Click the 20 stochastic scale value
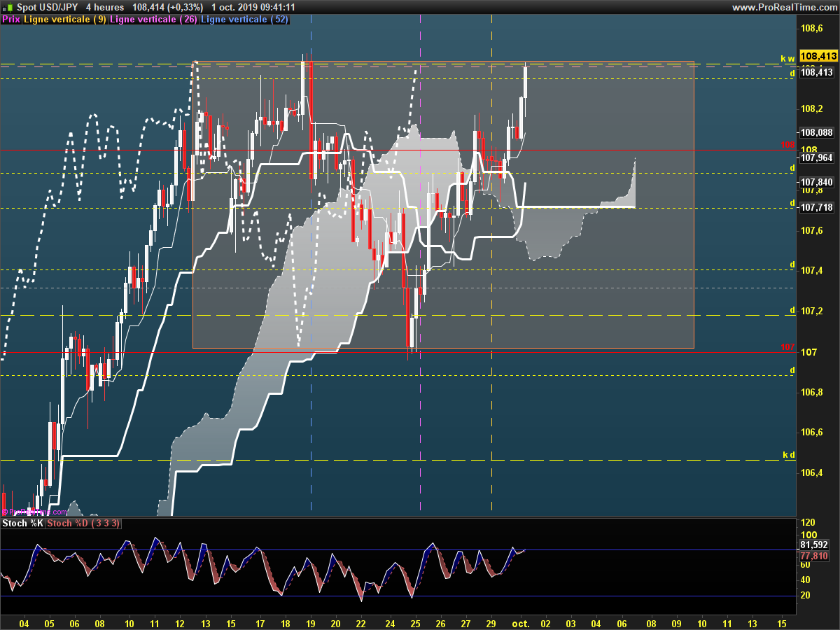The width and height of the screenshot is (840, 630). [806, 596]
